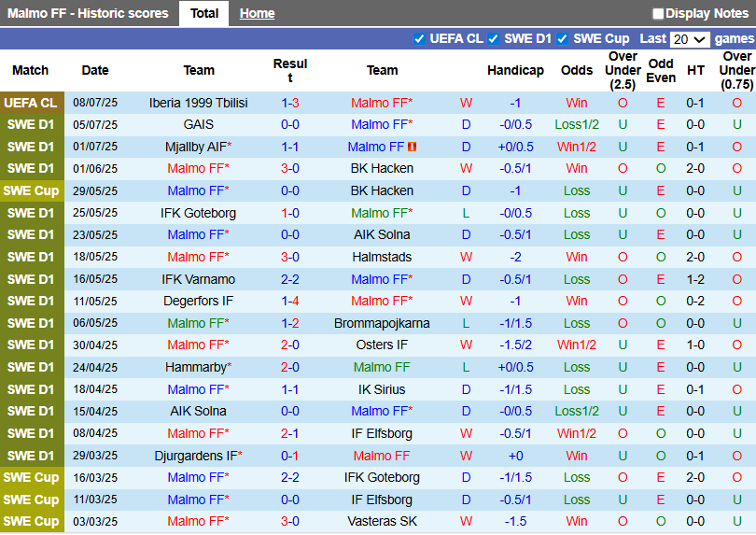Click the -2 handicap for Halmstads match
This screenshot has height=535, width=756.
click(x=515, y=257)
